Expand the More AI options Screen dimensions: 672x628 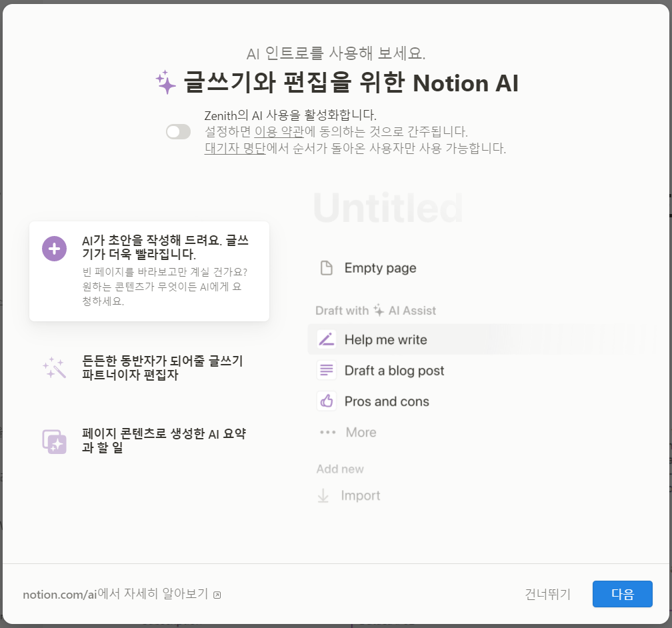pyautogui.click(x=361, y=432)
